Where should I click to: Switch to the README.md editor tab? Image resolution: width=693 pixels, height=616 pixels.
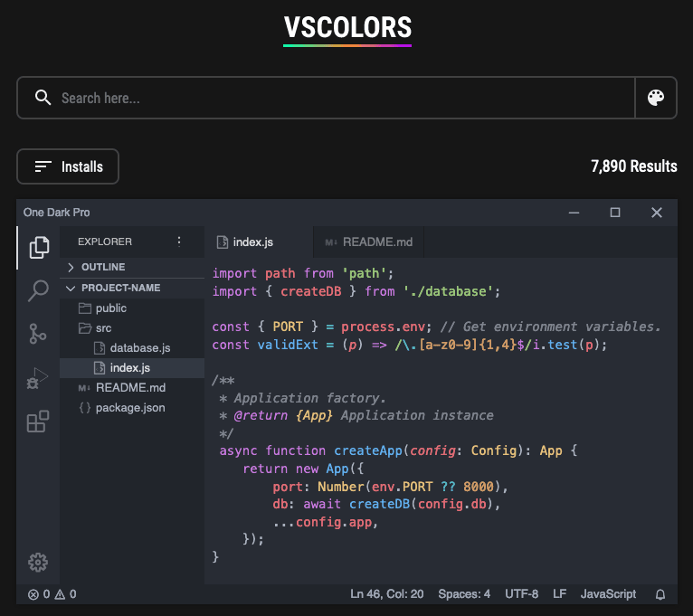pyautogui.click(x=368, y=242)
